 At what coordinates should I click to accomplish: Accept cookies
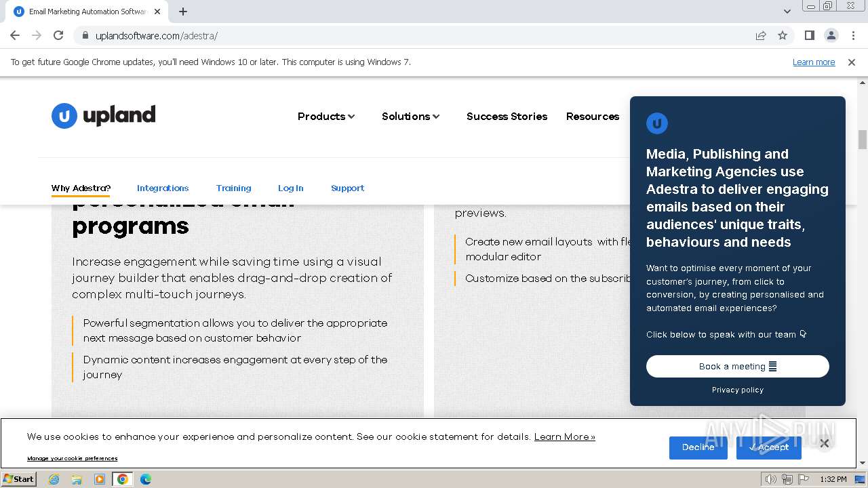769,447
